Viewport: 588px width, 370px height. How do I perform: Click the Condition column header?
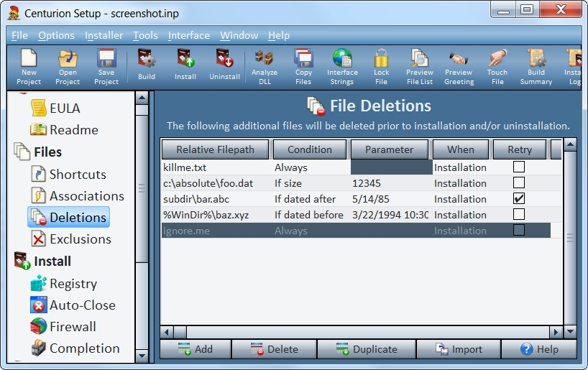pos(310,149)
